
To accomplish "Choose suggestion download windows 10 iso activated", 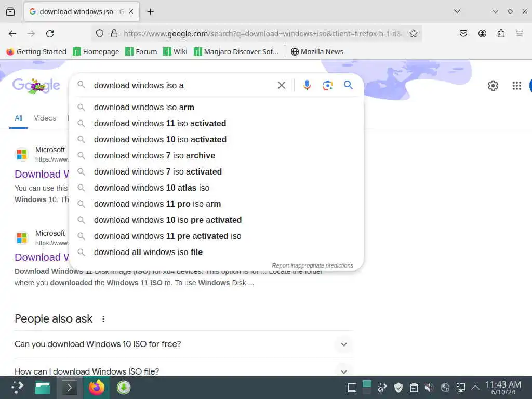I will click(x=216, y=139).
